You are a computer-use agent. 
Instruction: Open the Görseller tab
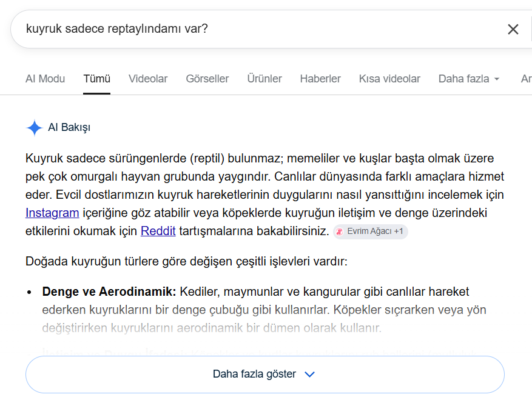click(207, 79)
